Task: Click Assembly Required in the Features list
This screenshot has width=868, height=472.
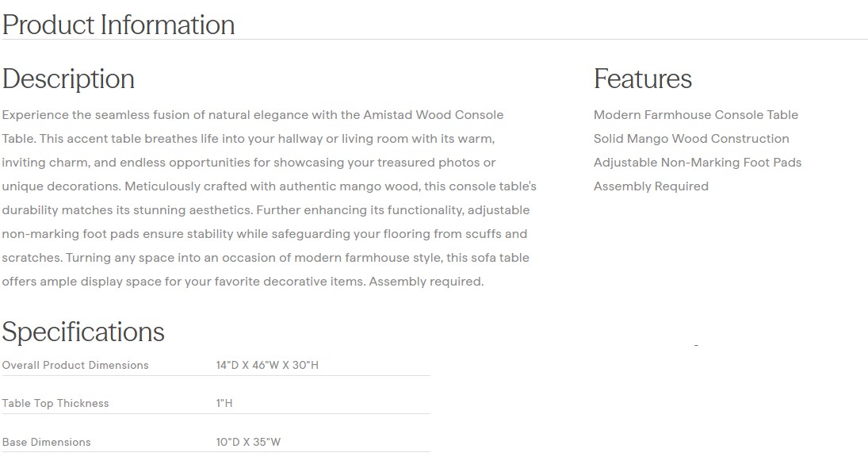Action: click(651, 186)
